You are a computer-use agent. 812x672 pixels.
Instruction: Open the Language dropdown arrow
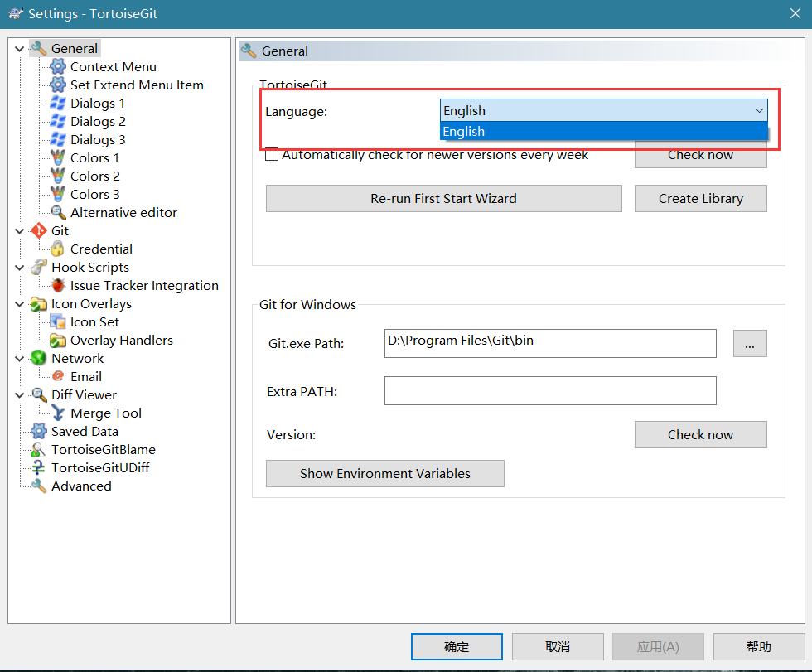759,110
